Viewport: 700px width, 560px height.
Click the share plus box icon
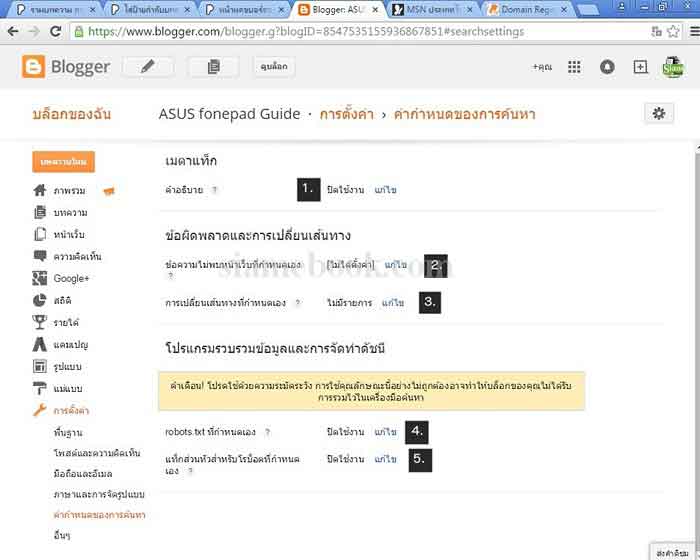click(x=640, y=67)
